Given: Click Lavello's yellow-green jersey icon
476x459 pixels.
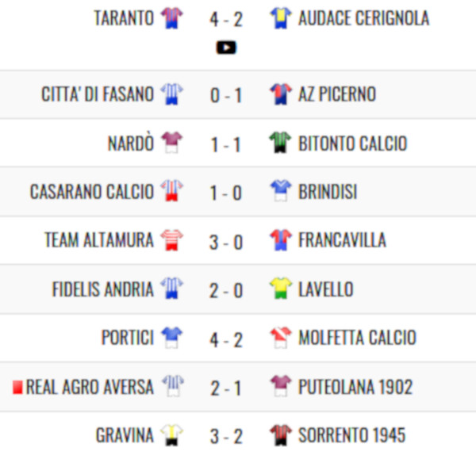Looking at the screenshot, I should coord(281,288).
